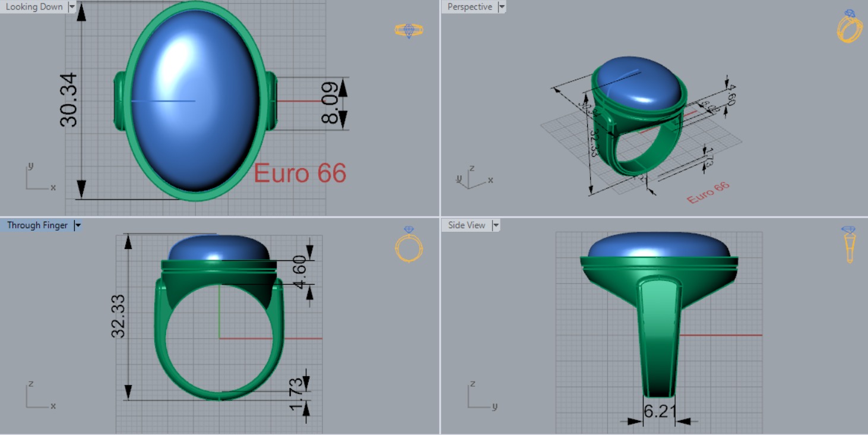Activate the Side View viewport title
868x435 pixels.
click(467, 225)
